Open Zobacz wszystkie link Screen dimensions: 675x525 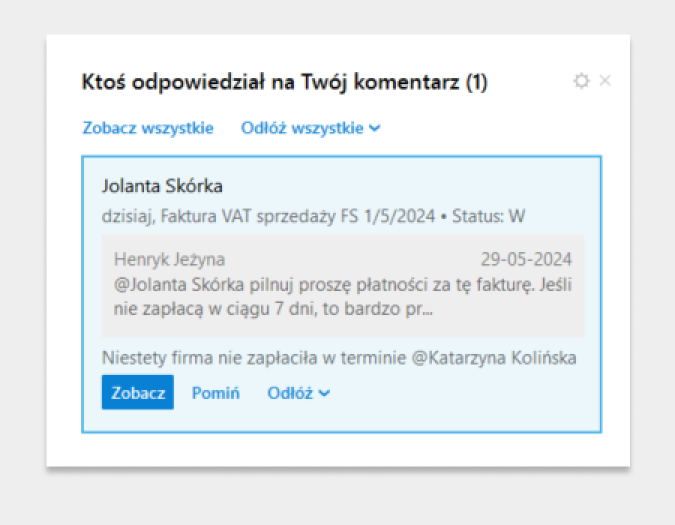[x=148, y=128]
